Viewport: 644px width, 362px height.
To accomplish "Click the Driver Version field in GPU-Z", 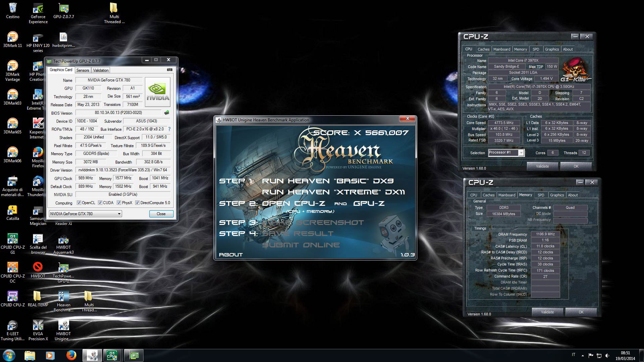I will (123, 170).
